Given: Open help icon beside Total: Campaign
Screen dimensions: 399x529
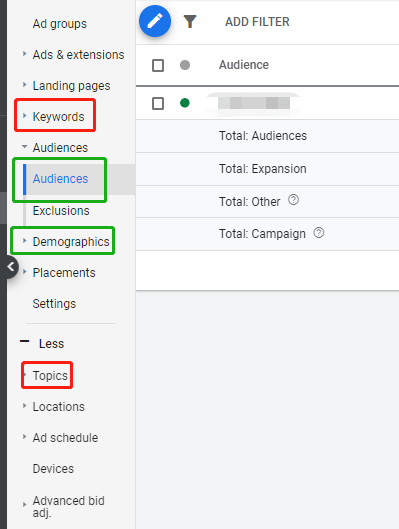Looking at the screenshot, I should (x=319, y=233).
